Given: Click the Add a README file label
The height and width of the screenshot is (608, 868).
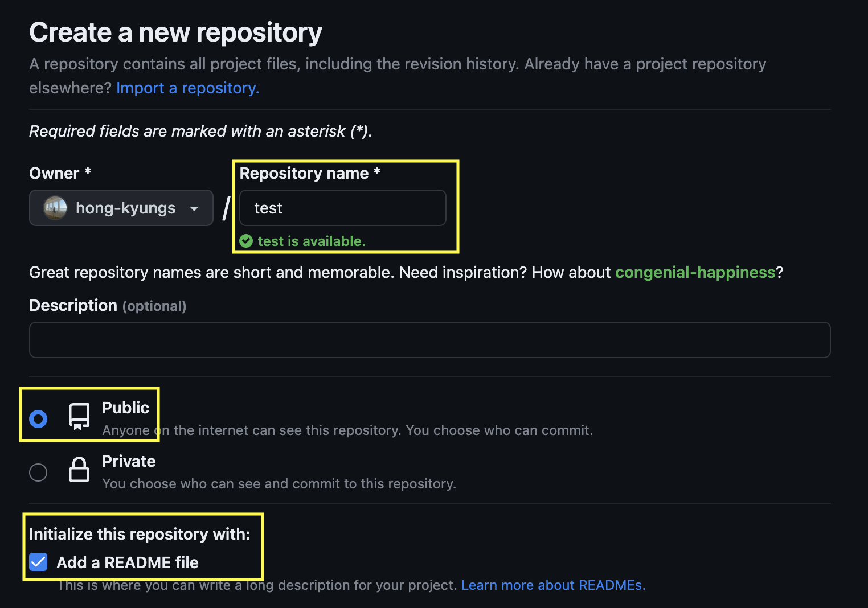Looking at the screenshot, I should coord(128,562).
